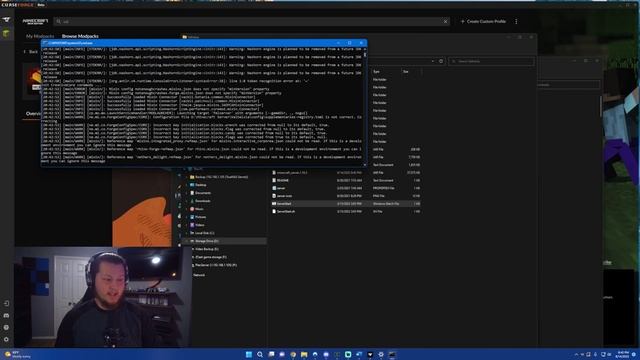Show hidden system tray icons chevron
This screenshot has height=360, width=640.
(576, 354)
